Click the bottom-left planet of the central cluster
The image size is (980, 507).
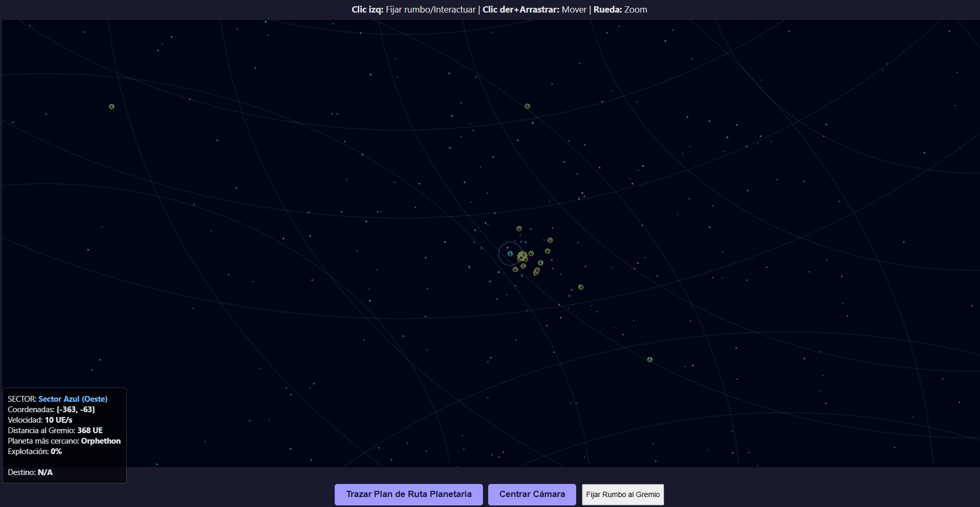tap(515, 270)
